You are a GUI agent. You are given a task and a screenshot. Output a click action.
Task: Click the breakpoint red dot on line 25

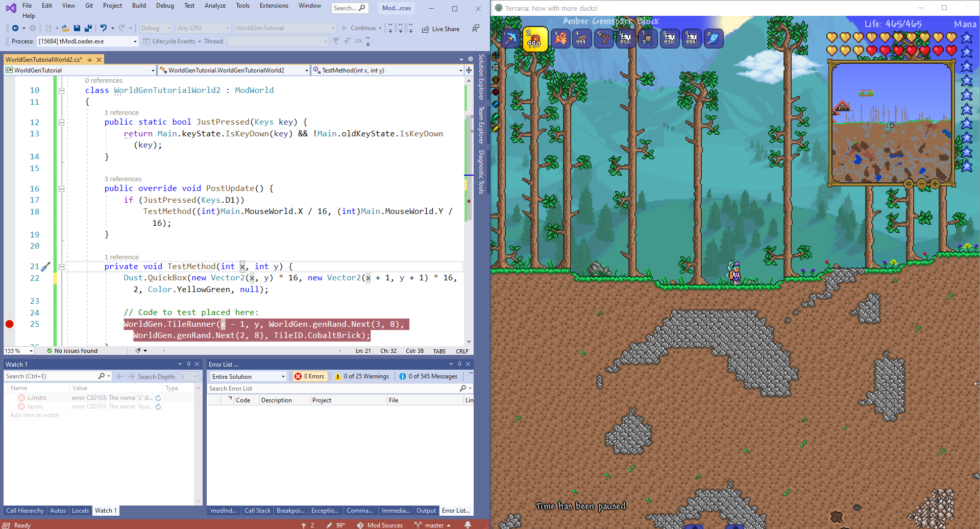9,324
